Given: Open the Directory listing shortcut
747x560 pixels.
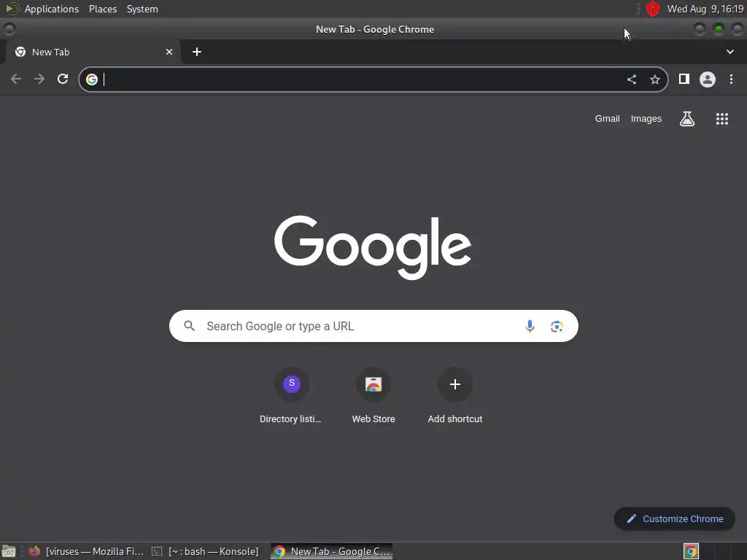Looking at the screenshot, I should pyautogui.click(x=291, y=395).
